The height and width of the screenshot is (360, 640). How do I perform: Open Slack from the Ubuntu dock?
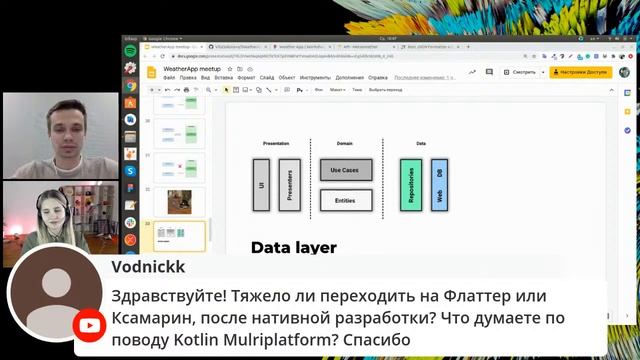pos(130,222)
